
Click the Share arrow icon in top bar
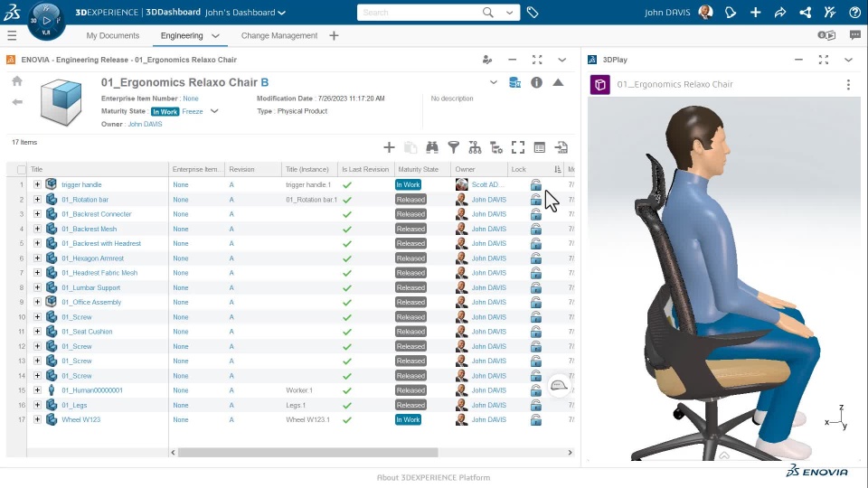click(x=780, y=12)
